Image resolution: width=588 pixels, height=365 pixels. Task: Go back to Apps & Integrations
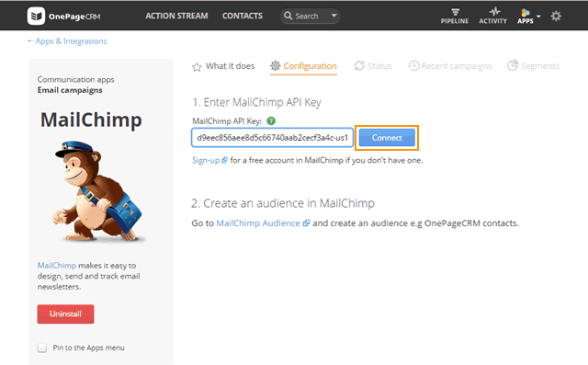(x=67, y=40)
